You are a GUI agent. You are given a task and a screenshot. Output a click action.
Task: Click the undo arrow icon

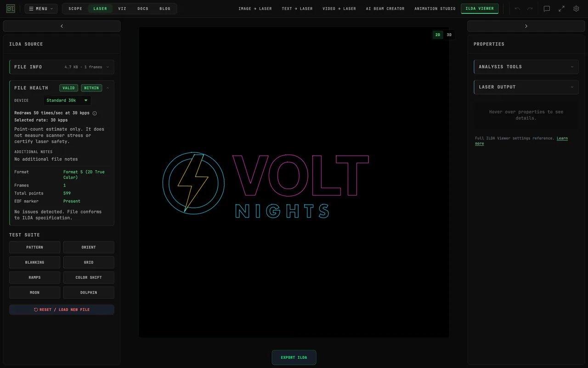517,9
